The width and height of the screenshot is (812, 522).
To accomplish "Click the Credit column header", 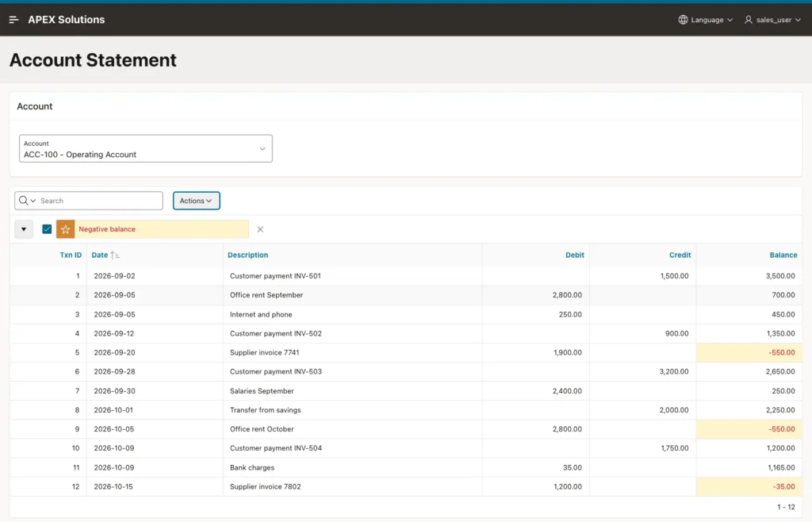I will pos(680,255).
